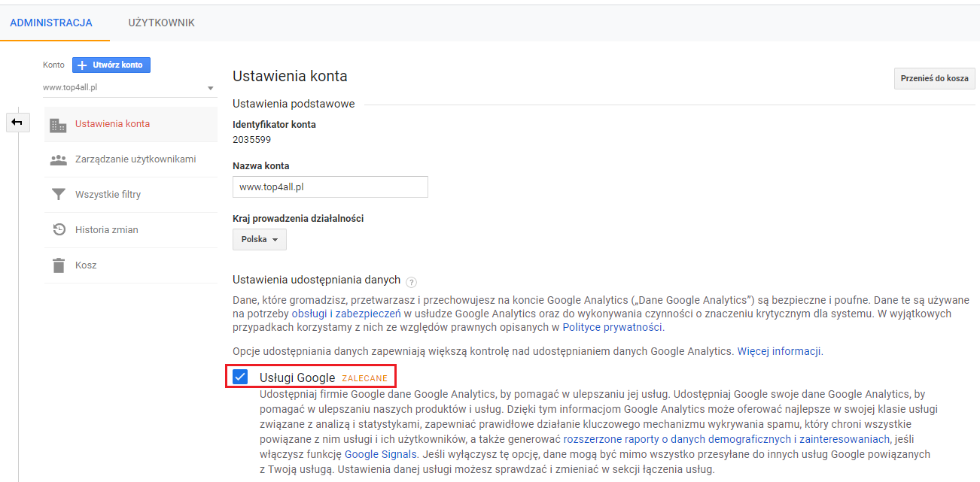Click into the Nazwa konta input field

point(330,186)
